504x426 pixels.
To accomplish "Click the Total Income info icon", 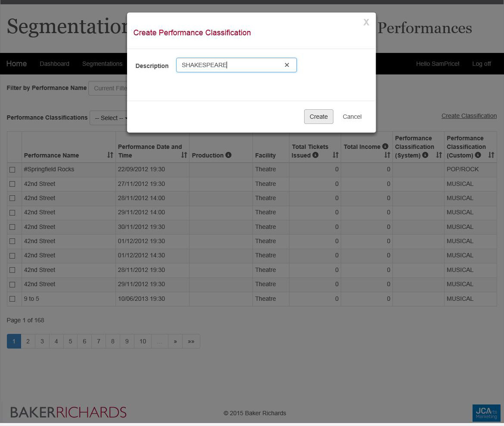I will tap(385, 146).
